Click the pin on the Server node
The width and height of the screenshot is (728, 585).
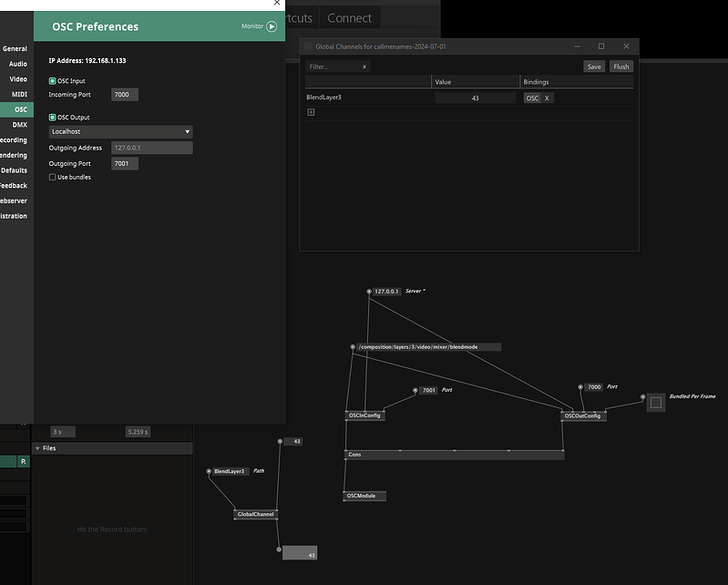[x=369, y=292]
